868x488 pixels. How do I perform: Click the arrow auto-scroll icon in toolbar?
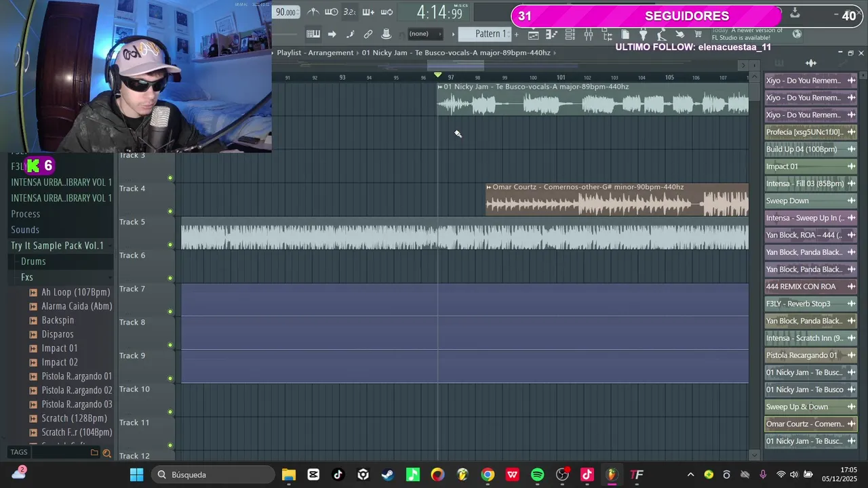(332, 34)
